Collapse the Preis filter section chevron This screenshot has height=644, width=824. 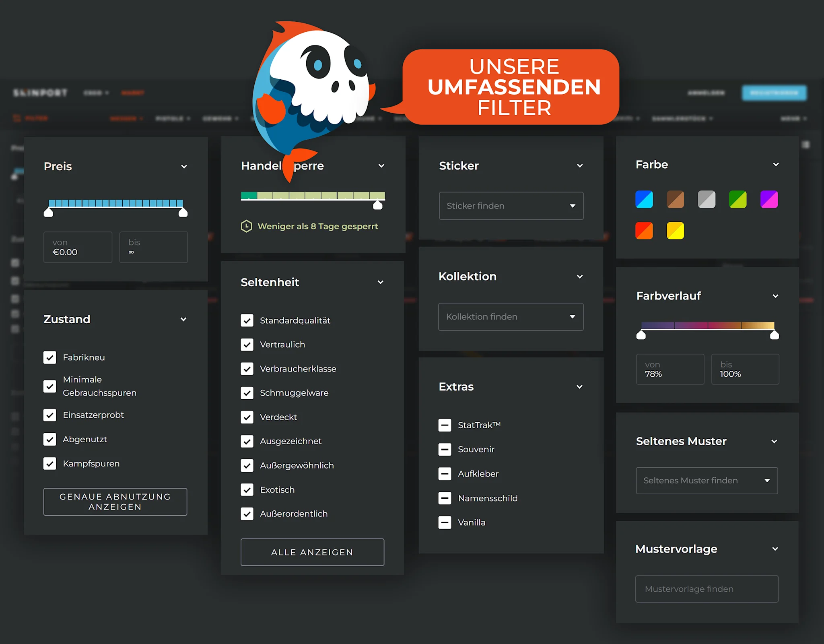pos(184,167)
